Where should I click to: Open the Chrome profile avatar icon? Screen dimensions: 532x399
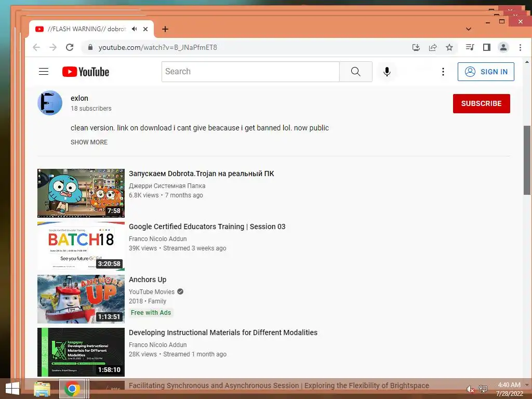pos(503,47)
